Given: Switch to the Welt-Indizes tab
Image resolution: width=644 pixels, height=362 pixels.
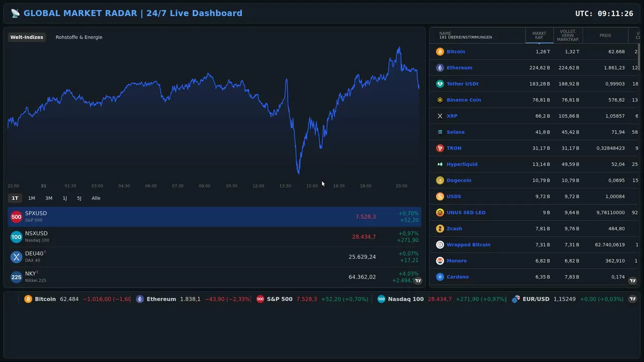Looking at the screenshot, I should pos(27,37).
